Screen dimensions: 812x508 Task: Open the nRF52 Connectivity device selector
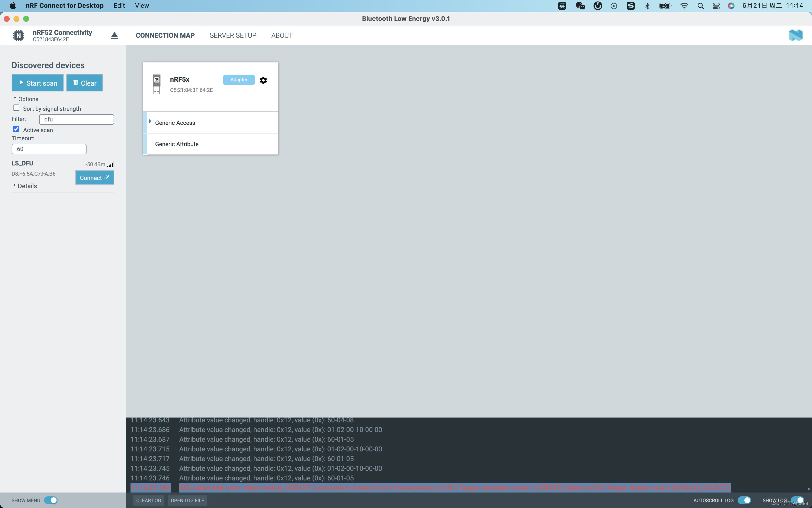pyautogui.click(x=62, y=35)
